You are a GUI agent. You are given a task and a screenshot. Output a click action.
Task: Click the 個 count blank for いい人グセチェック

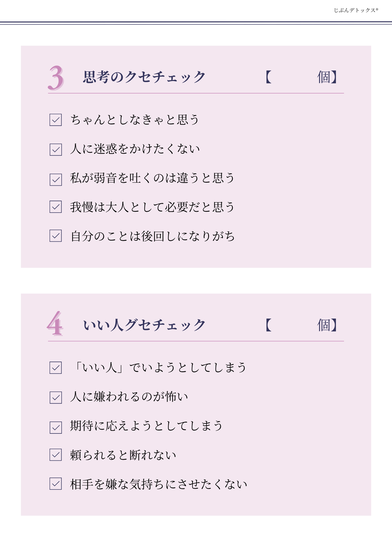coord(294,325)
